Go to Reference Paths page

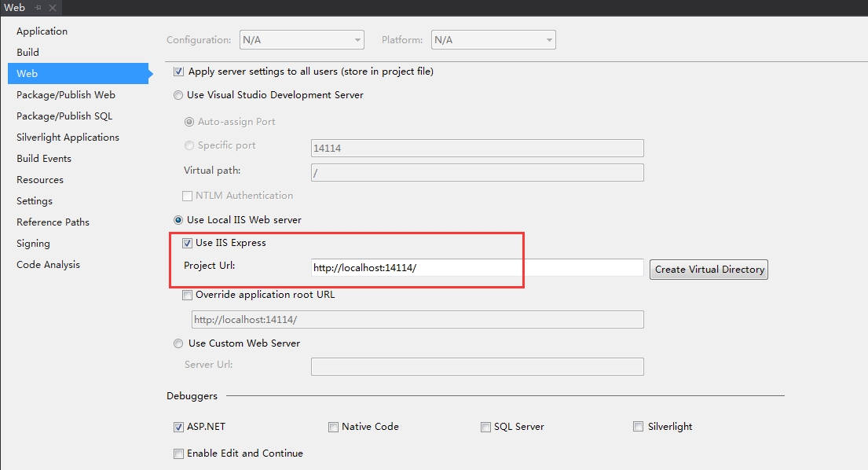[x=53, y=222]
